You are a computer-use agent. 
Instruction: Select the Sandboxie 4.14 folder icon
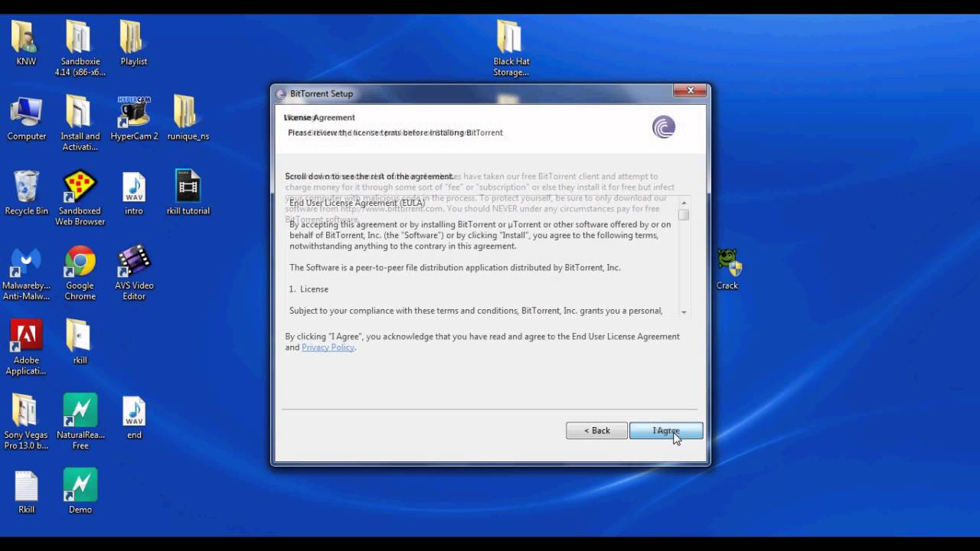[80, 48]
